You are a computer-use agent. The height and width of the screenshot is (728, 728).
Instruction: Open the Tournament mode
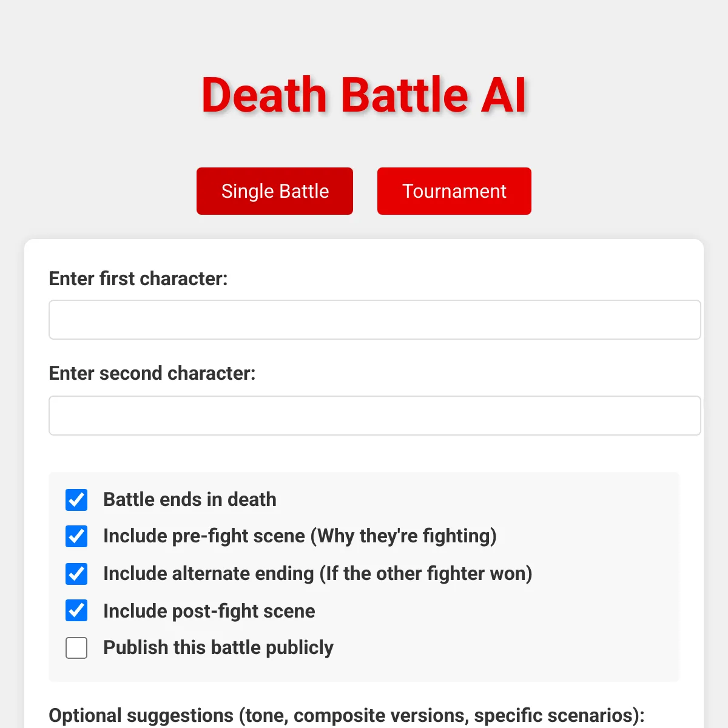pyautogui.click(x=454, y=191)
